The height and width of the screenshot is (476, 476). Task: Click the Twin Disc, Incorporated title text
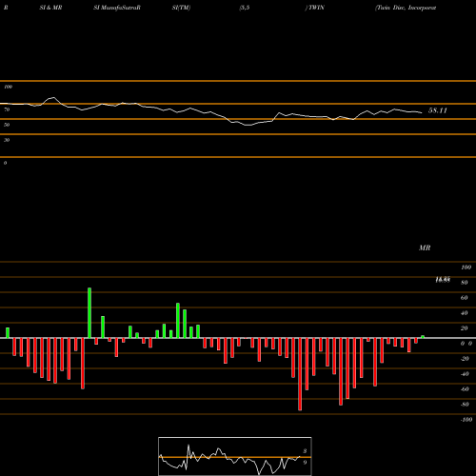pos(406,8)
